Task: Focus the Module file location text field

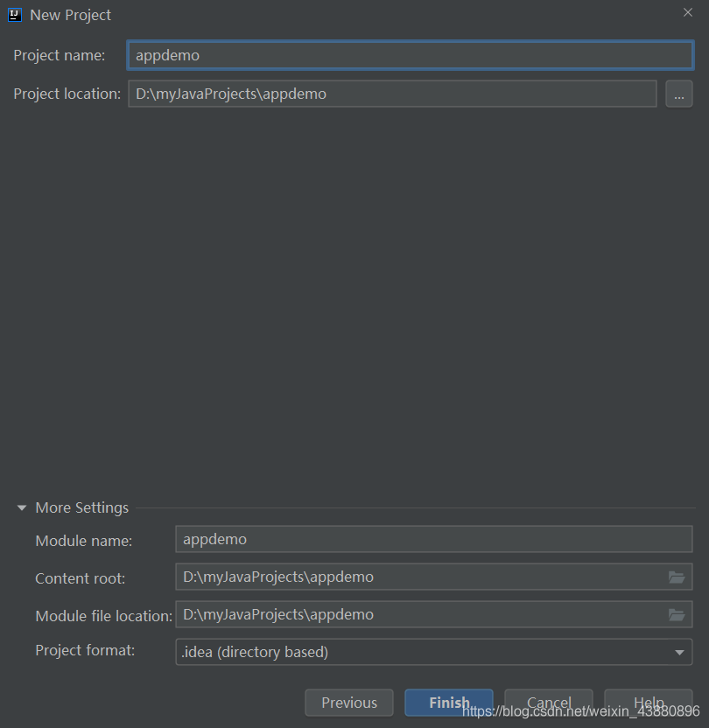Action: tap(420, 615)
